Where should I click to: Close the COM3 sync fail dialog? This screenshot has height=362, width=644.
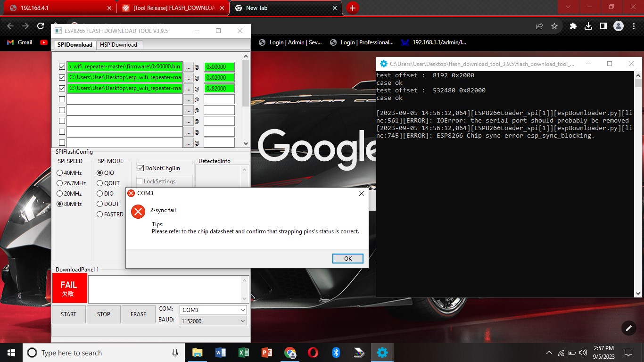pyautogui.click(x=362, y=193)
